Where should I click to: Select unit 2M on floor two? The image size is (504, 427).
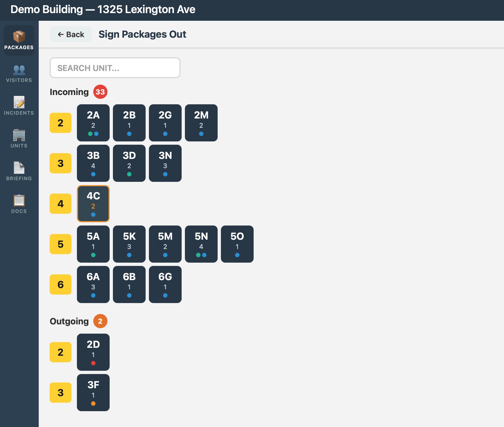pyautogui.click(x=201, y=123)
